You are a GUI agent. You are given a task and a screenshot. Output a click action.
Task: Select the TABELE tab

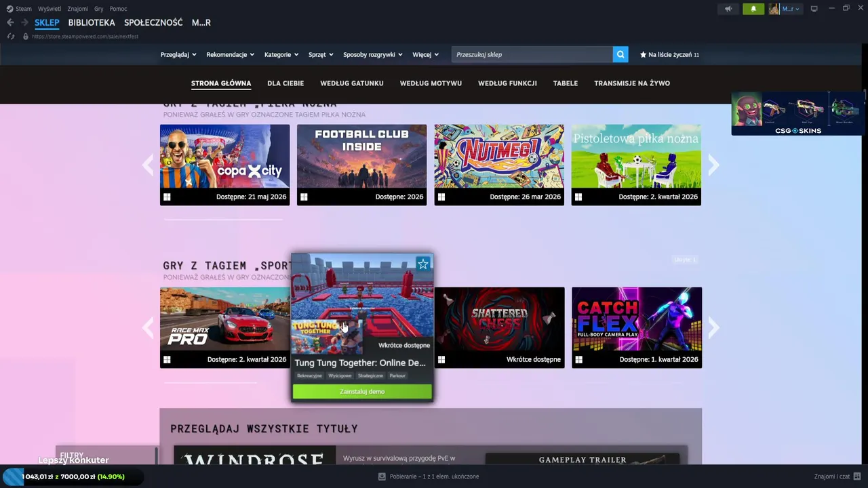tap(566, 83)
